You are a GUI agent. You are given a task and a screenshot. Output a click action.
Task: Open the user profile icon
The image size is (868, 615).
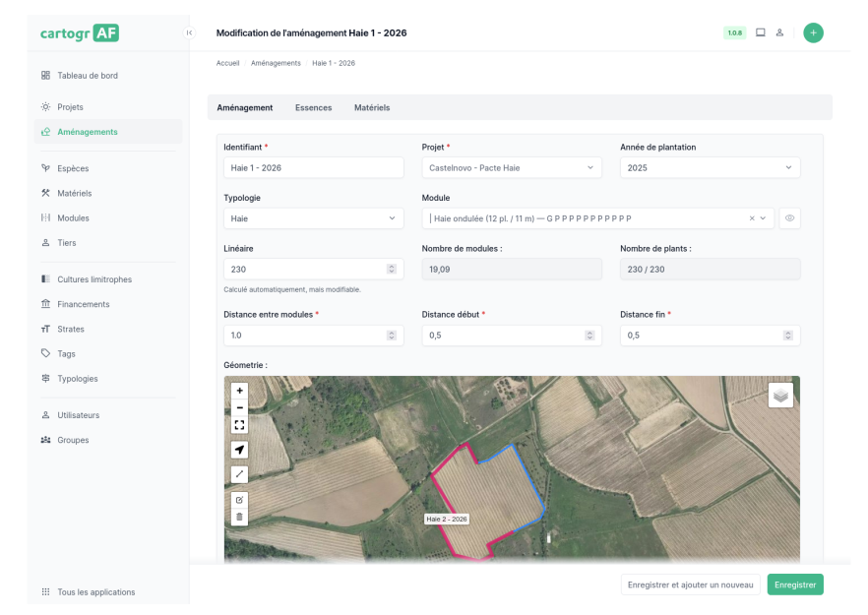click(779, 32)
